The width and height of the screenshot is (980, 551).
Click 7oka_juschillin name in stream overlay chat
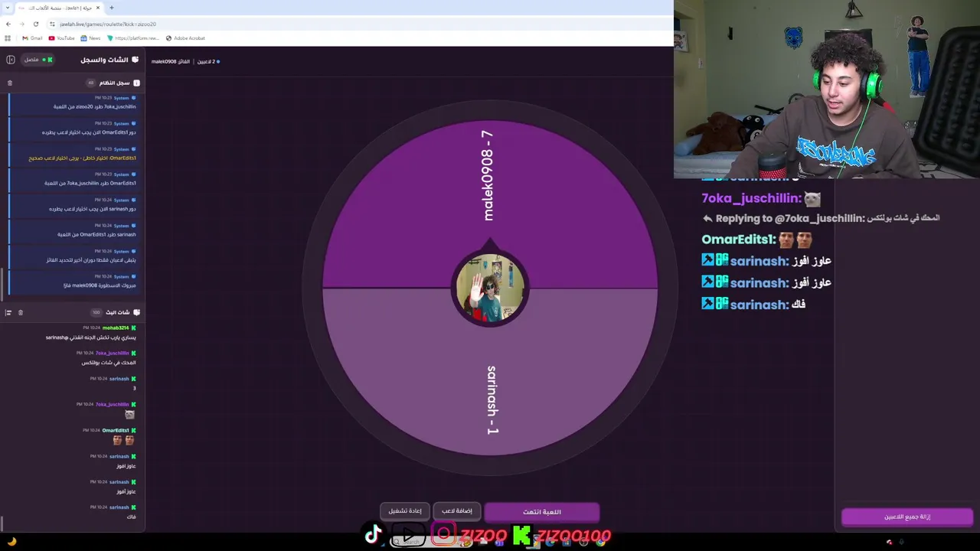(751, 198)
